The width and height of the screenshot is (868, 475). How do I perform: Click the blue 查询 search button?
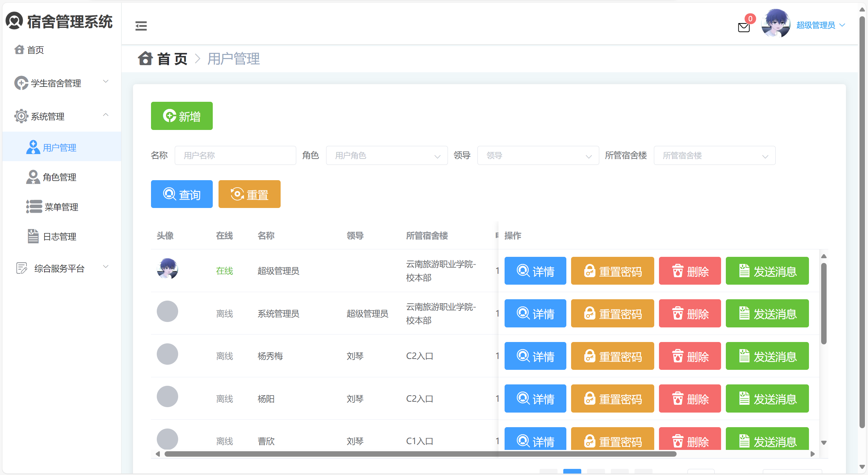[x=182, y=194]
